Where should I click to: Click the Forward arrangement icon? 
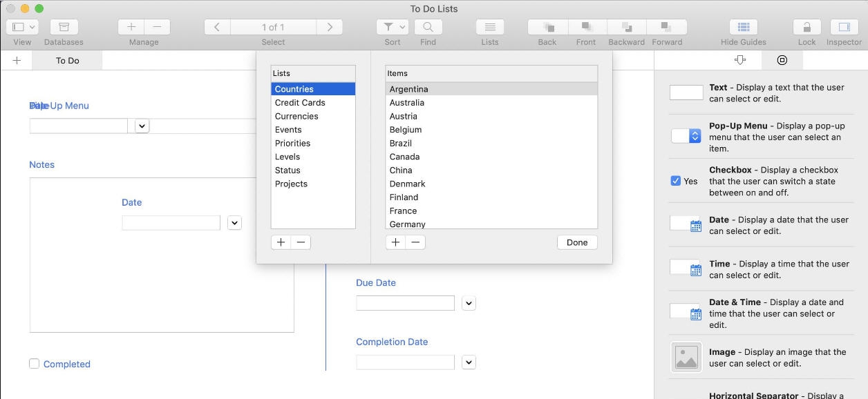click(x=666, y=26)
